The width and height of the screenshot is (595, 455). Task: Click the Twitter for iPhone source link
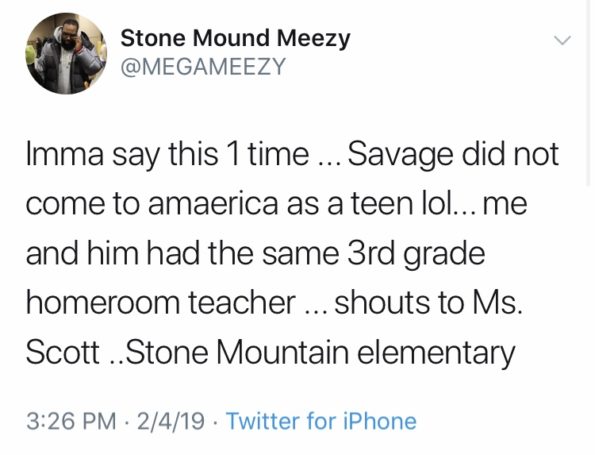pyautogui.click(x=321, y=421)
